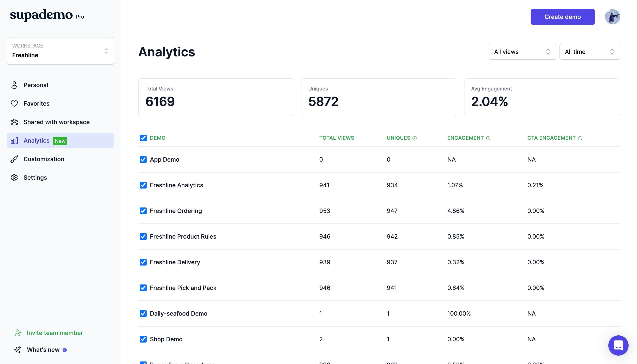
Task: Uncheck the Freshline Delivery checkbox
Action: (x=143, y=262)
